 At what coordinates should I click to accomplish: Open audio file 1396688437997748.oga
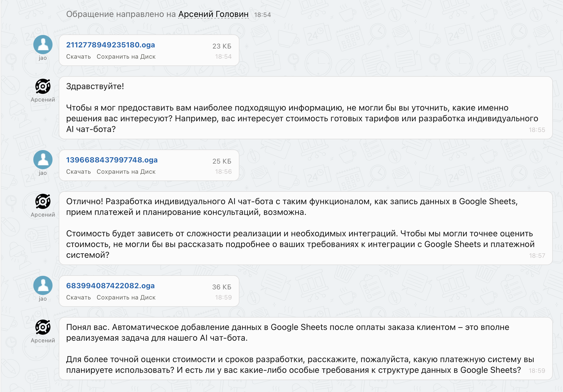click(x=112, y=160)
